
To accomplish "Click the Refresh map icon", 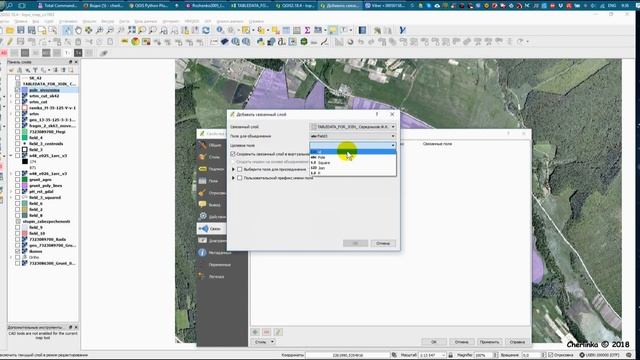I will tap(206, 30).
